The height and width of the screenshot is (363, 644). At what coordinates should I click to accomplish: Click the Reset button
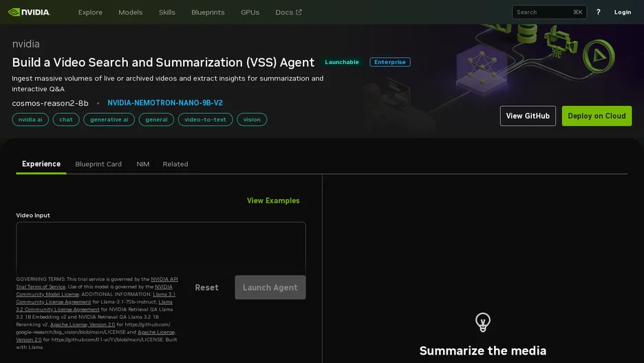click(206, 287)
